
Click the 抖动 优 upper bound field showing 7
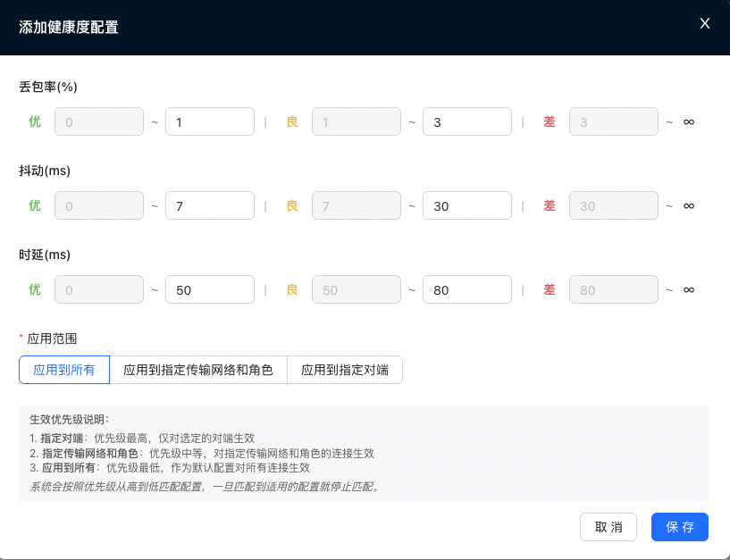[210, 205]
